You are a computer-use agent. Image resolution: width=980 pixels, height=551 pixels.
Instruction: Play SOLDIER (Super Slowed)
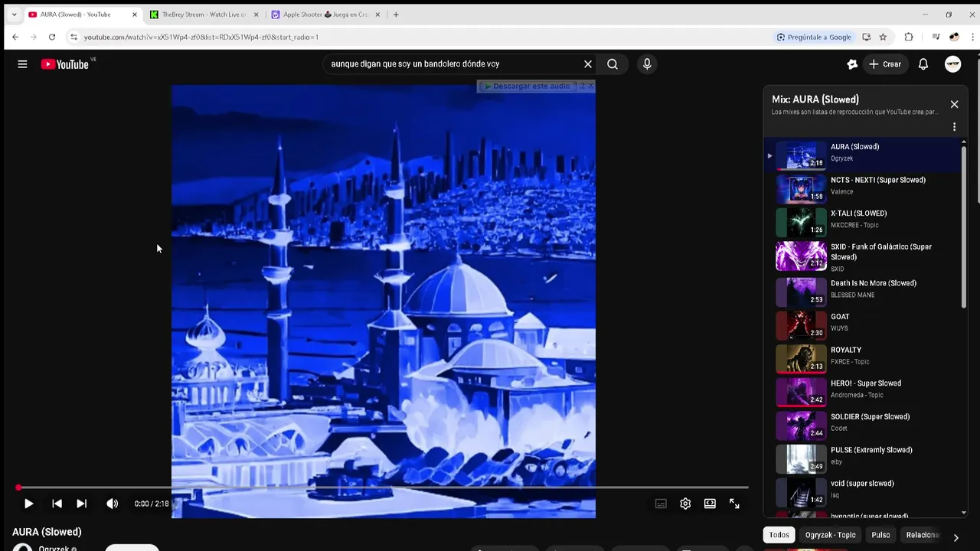click(863, 424)
